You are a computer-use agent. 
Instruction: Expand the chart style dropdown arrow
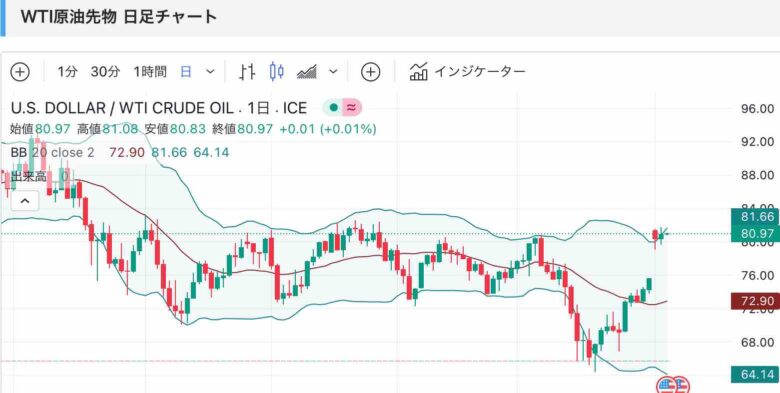[x=333, y=72]
